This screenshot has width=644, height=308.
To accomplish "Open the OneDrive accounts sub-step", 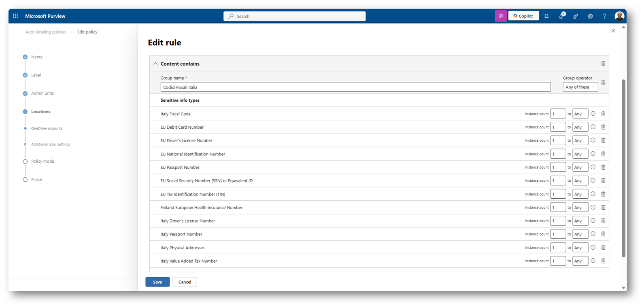I will click(x=47, y=128).
